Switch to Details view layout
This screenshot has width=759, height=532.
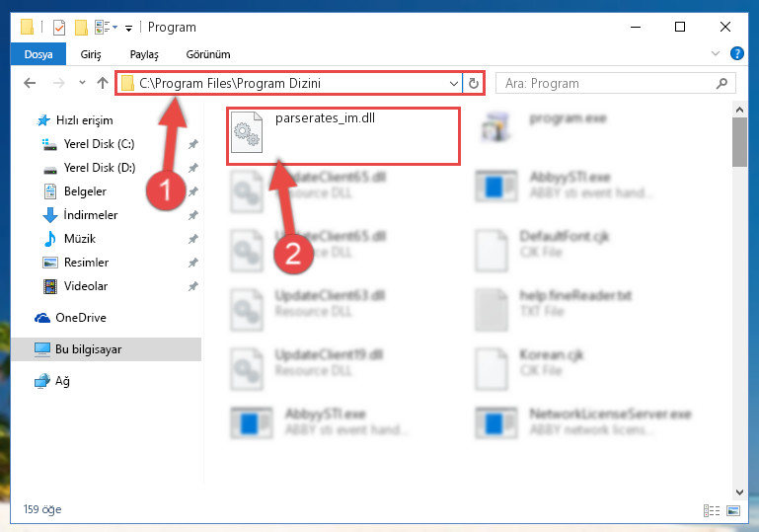coord(711,510)
